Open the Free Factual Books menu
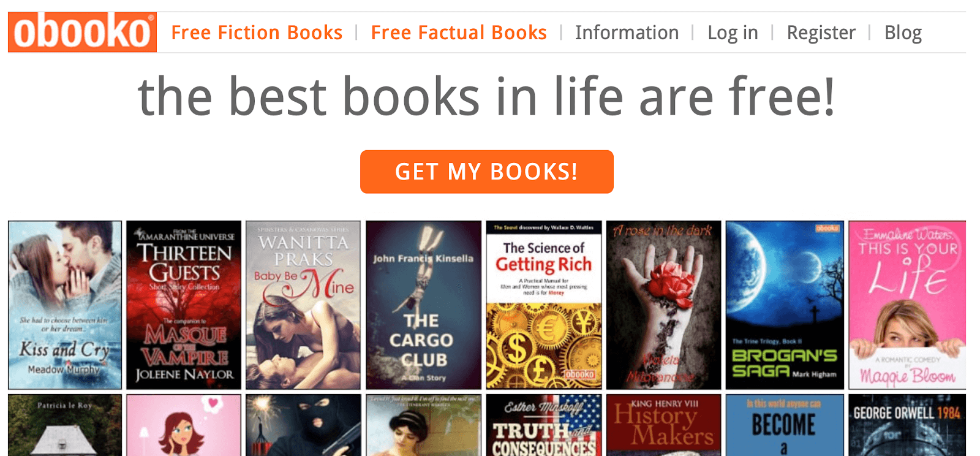The image size is (980, 456). pos(459,32)
